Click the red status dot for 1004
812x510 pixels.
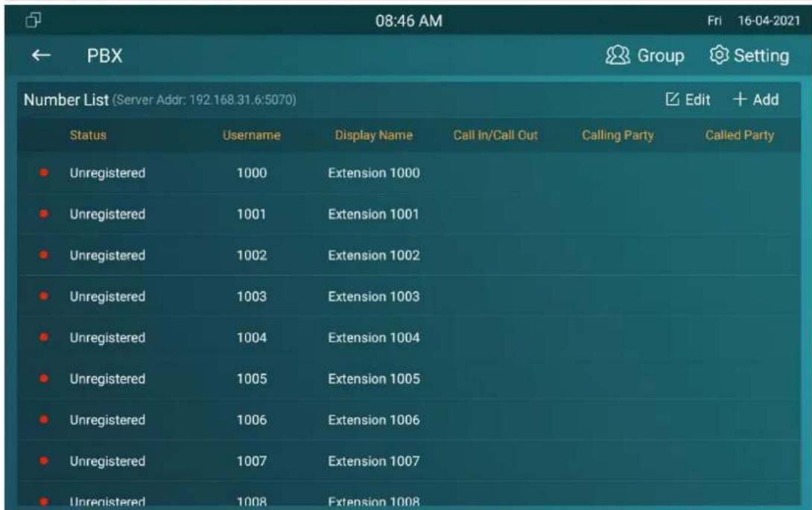44,338
